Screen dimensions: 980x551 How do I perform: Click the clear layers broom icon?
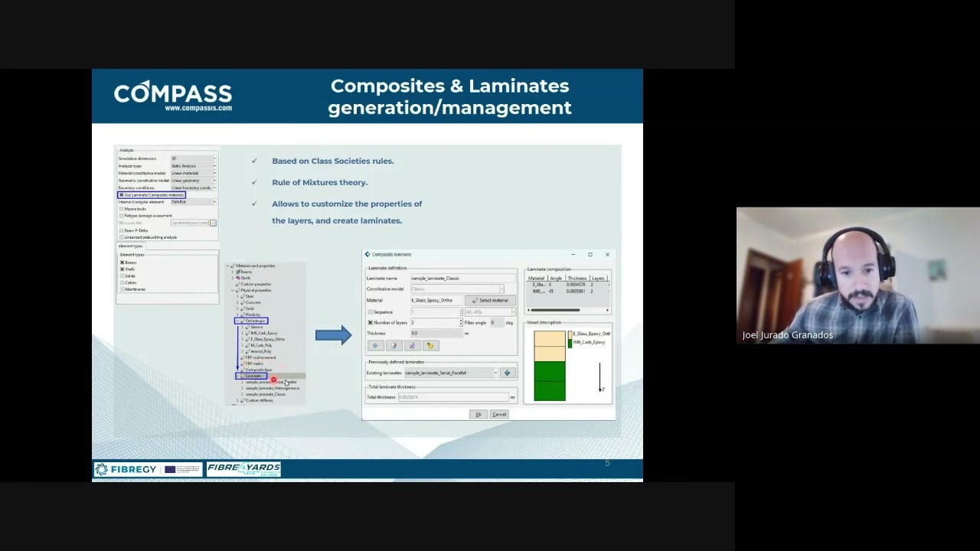pos(430,346)
